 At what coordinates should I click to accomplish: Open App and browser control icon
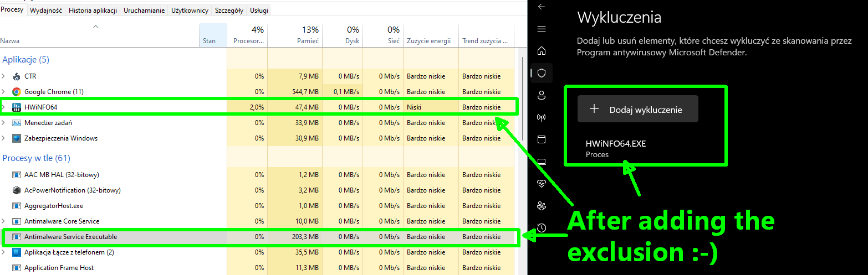pyautogui.click(x=542, y=139)
